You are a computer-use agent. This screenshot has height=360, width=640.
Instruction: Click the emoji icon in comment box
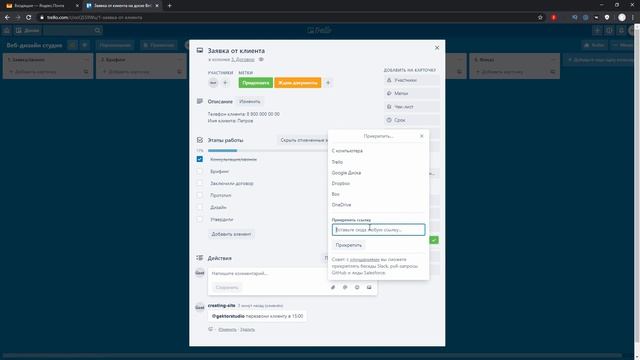(357, 287)
